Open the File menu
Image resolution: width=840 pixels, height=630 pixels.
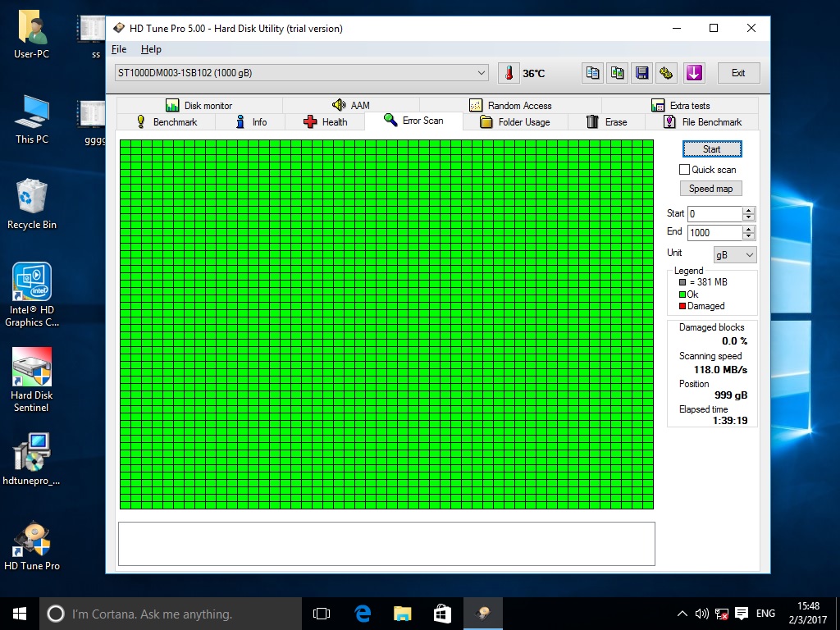pyautogui.click(x=119, y=49)
